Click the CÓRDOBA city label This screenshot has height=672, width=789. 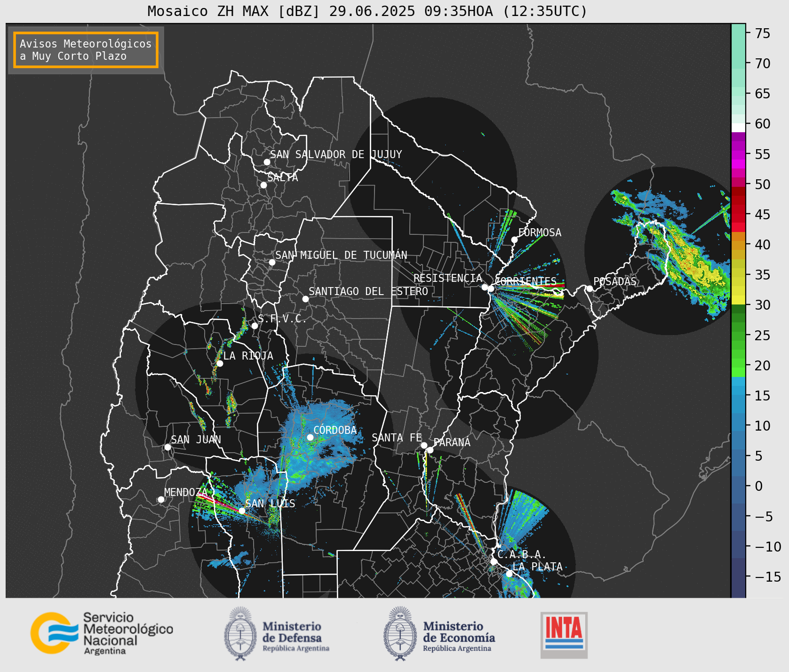point(335,430)
